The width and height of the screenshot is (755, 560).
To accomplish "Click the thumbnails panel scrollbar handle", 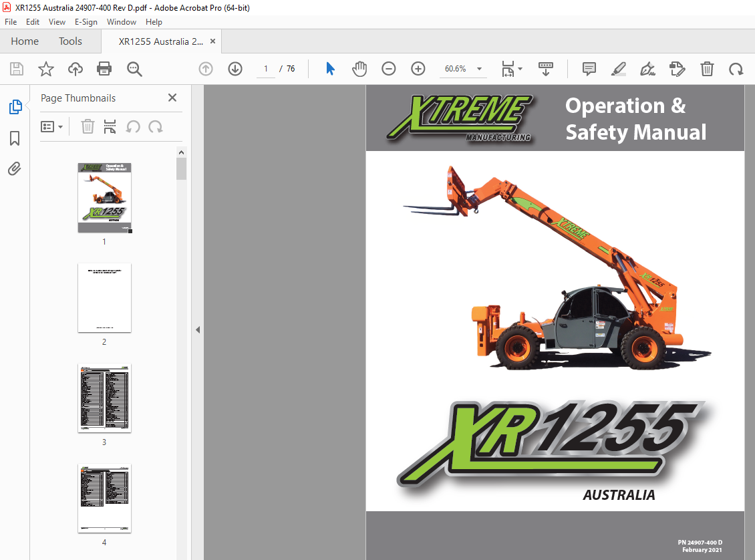I will tap(182, 168).
